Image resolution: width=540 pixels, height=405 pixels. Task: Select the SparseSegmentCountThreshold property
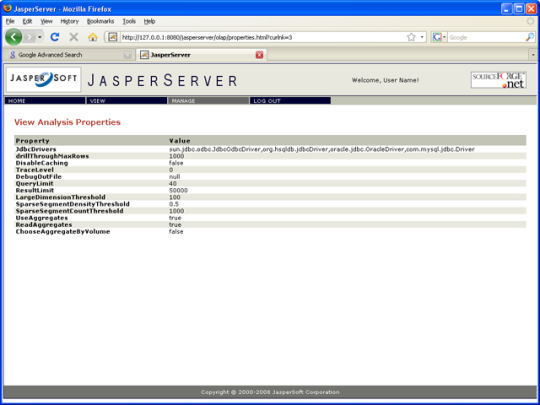[x=70, y=211]
